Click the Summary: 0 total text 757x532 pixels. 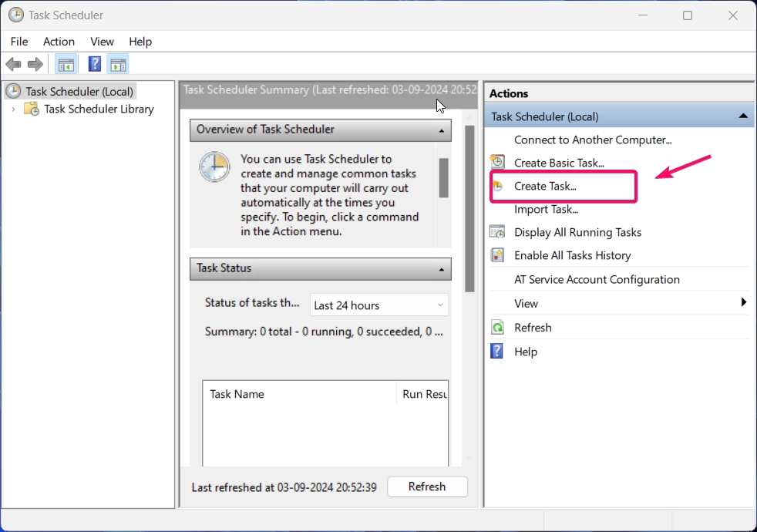coord(324,332)
